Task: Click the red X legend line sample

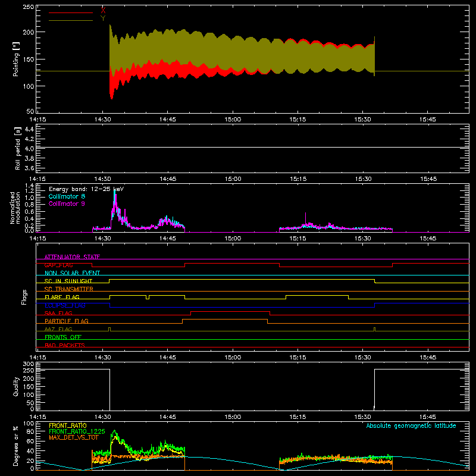Action: [71, 12]
